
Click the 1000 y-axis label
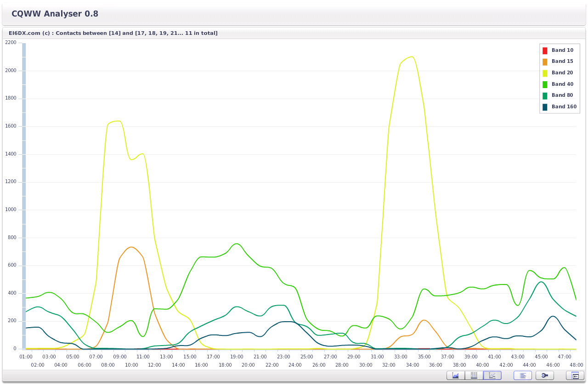11,210
